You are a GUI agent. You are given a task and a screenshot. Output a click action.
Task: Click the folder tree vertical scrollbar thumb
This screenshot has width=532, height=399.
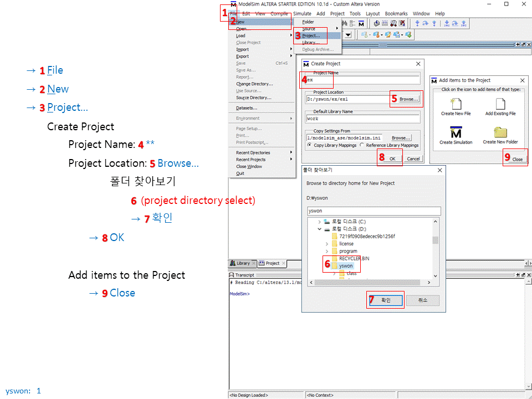[x=436, y=240]
